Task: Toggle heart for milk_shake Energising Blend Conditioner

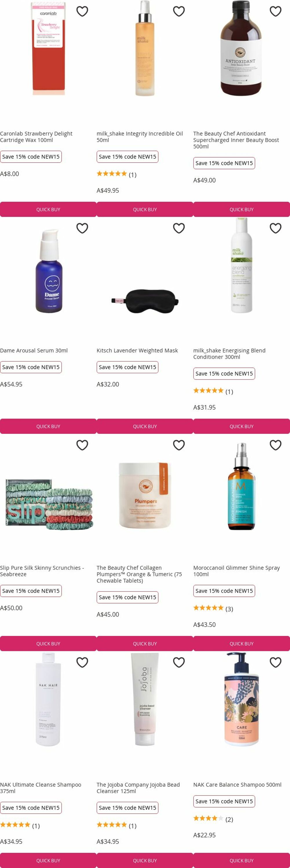Action: click(x=276, y=228)
